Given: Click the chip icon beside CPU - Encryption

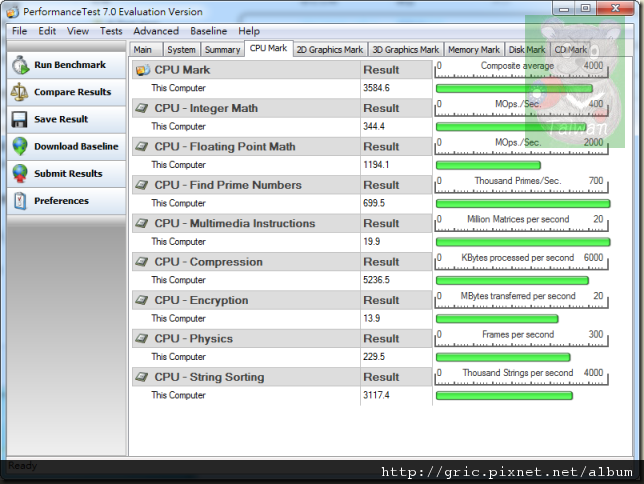Looking at the screenshot, I should [x=142, y=300].
